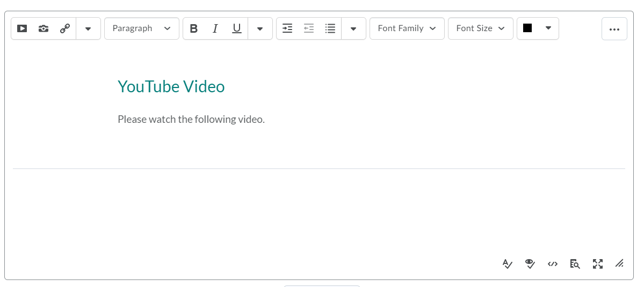Open the more actions ellipsis menu
Screen dimensions: 644x287
[x=614, y=29]
